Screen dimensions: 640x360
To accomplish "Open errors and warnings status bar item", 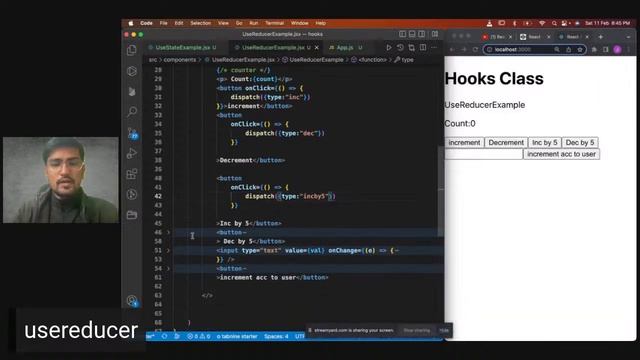I will [199, 336].
